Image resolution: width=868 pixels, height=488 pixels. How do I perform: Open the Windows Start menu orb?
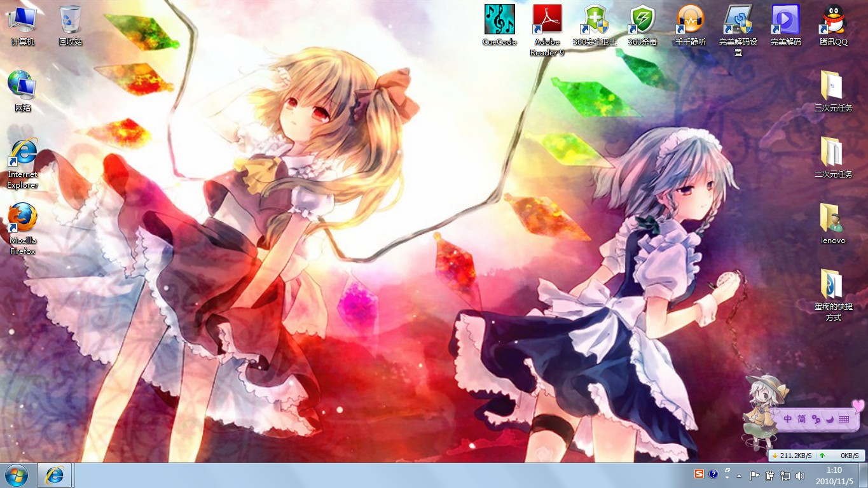(17, 475)
